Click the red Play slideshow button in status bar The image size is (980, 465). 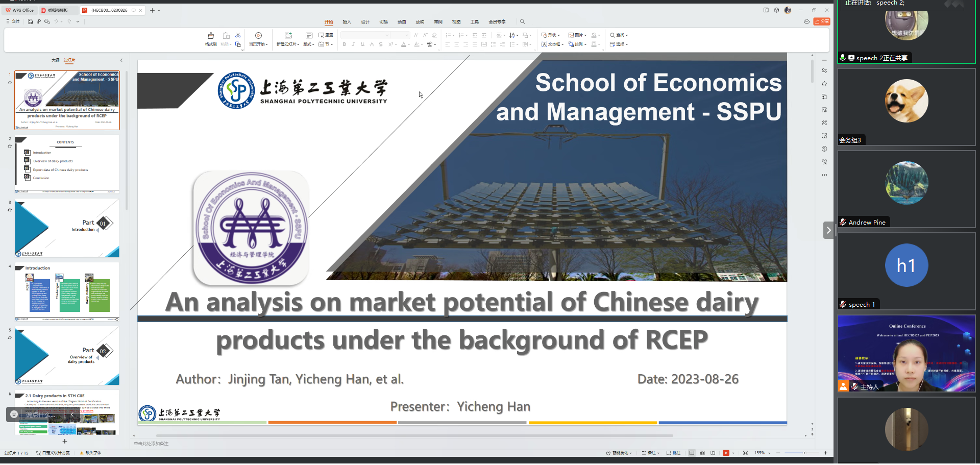726,453
